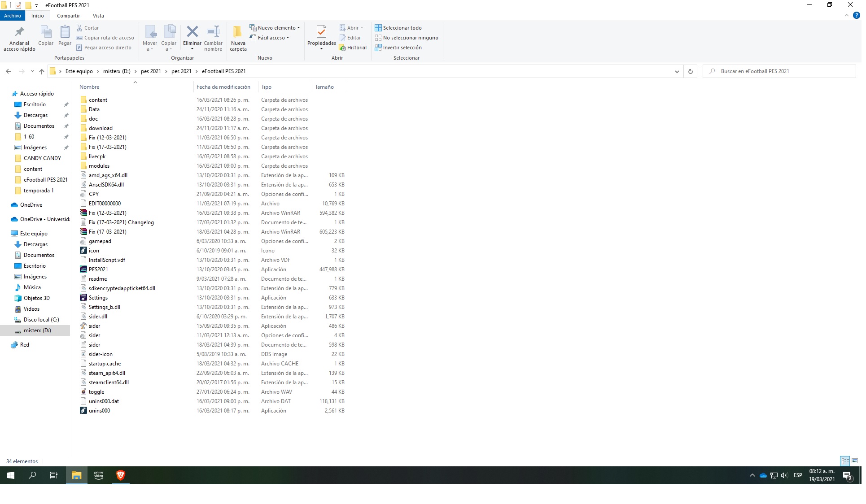
Task: Click the Pegar (paste) icon
Action: tap(65, 32)
